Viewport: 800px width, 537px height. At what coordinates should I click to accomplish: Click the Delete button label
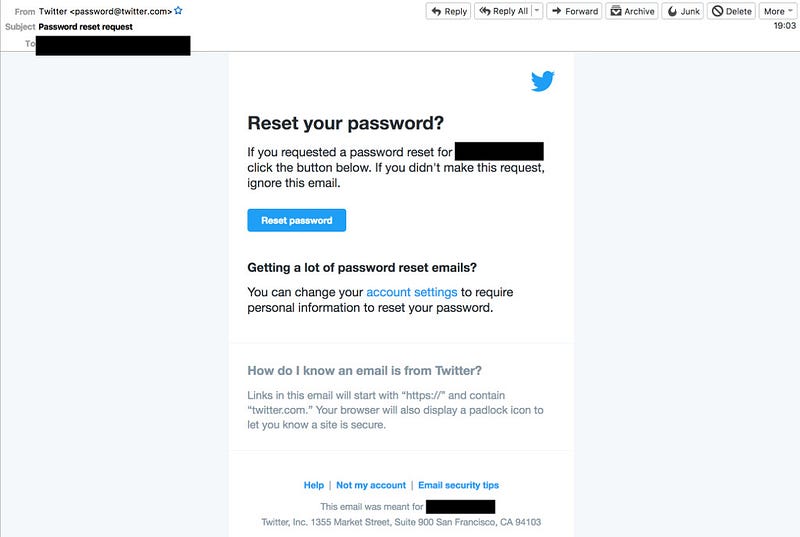[738, 11]
